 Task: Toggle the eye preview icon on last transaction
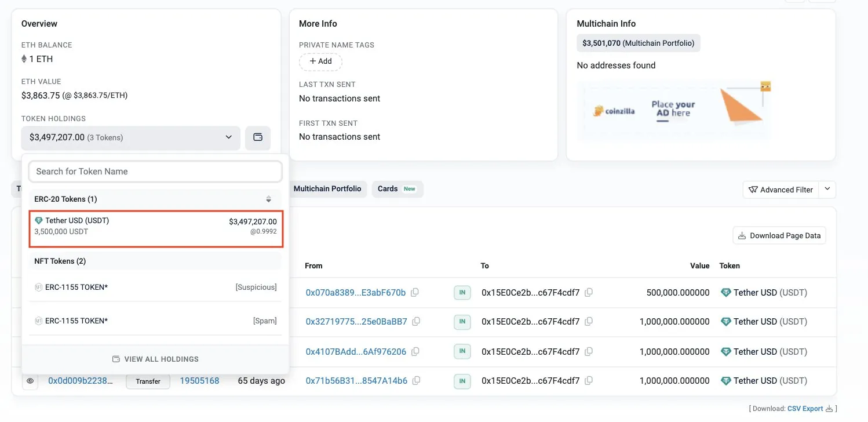coord(30,381)
